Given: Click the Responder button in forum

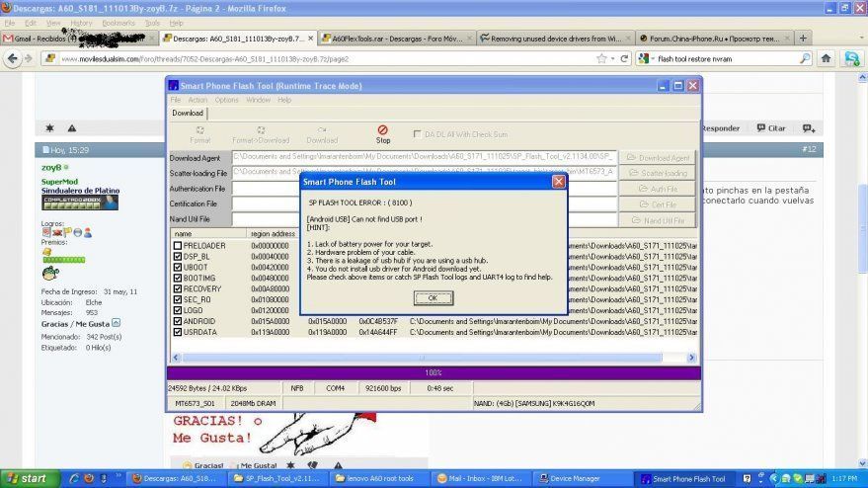Looking at the screenshot, I should pos(720,128).
